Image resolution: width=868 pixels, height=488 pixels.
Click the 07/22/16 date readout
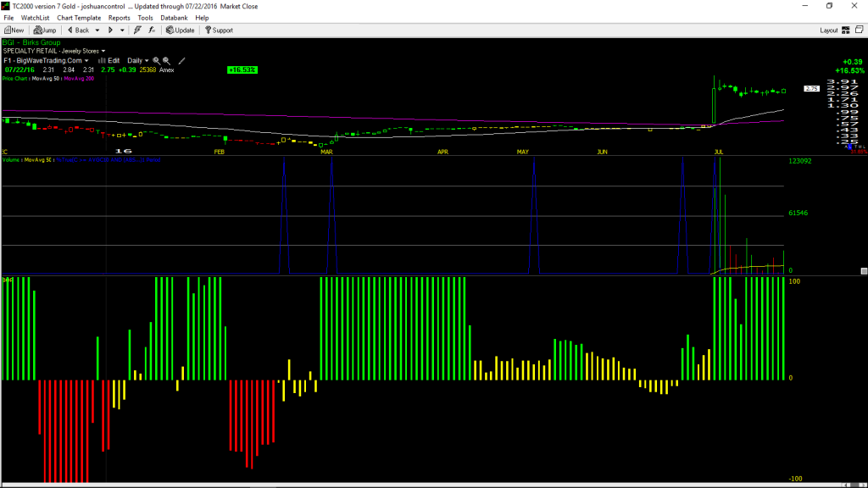[19, 70]
